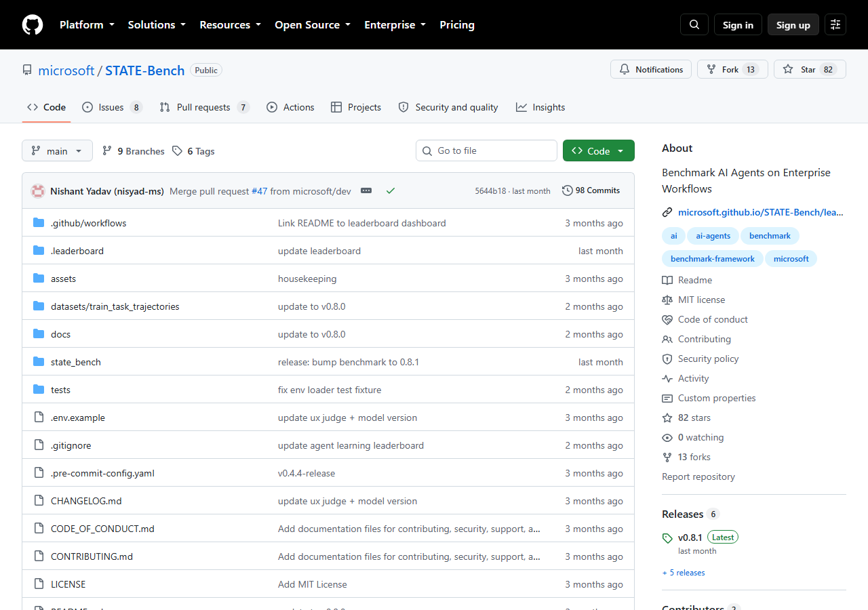The width and height of the screenshot is (868, 610).
Task: Click the tests folder icon
Action: (x=39, y=390)
